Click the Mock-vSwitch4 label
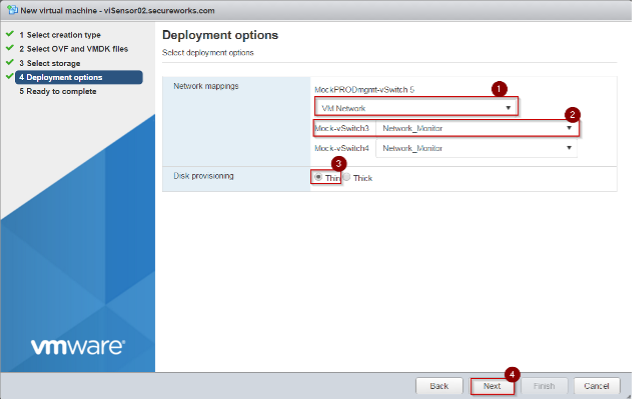This screenshot has height=400, width=633. click(342, 148)
